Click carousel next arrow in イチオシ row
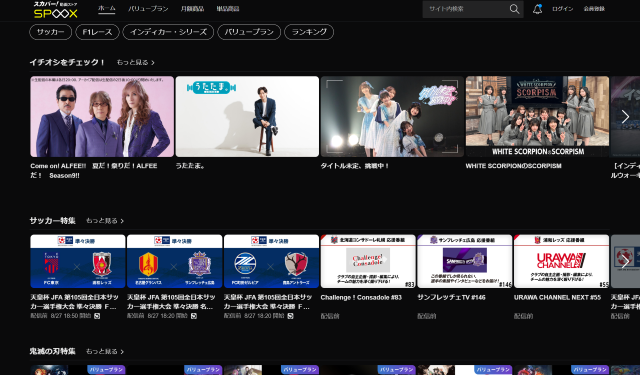The height and width of the screenshot is (375, 640). coord(625,117)
